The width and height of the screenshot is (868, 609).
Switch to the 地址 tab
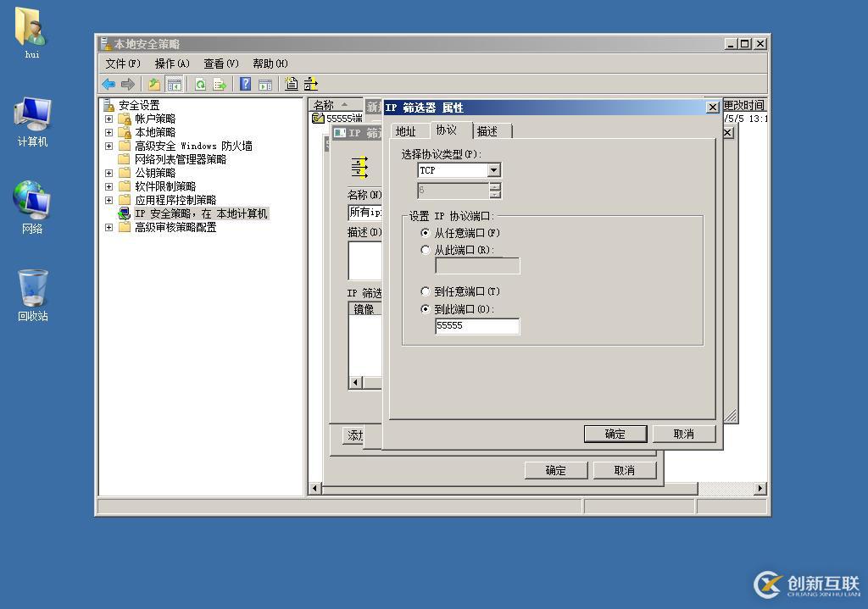[x=406, y=131]
